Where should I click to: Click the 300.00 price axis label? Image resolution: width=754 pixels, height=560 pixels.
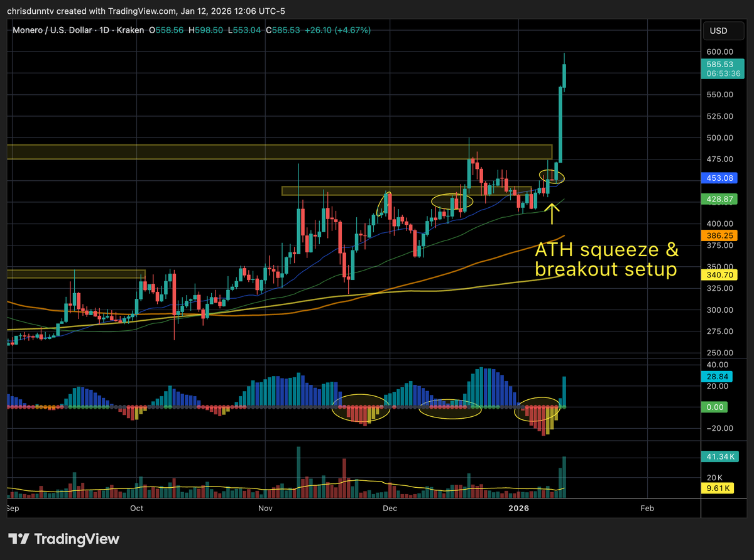pyautogui.click(x=719, y=310)
